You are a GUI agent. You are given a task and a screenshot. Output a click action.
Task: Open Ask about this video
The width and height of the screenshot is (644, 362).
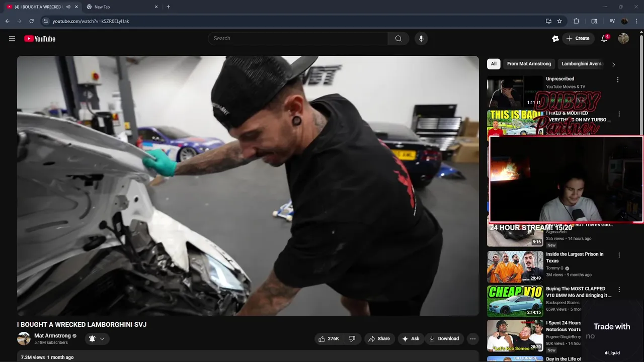coord(411,339)
